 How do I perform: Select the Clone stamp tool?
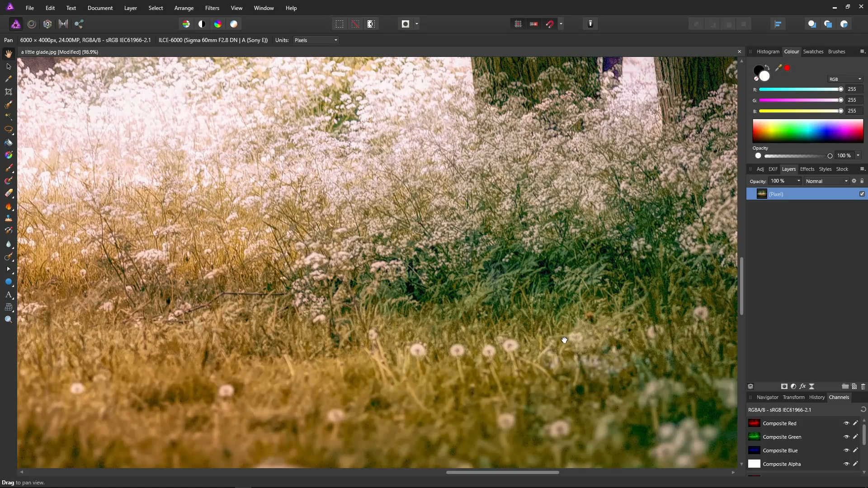8,218
